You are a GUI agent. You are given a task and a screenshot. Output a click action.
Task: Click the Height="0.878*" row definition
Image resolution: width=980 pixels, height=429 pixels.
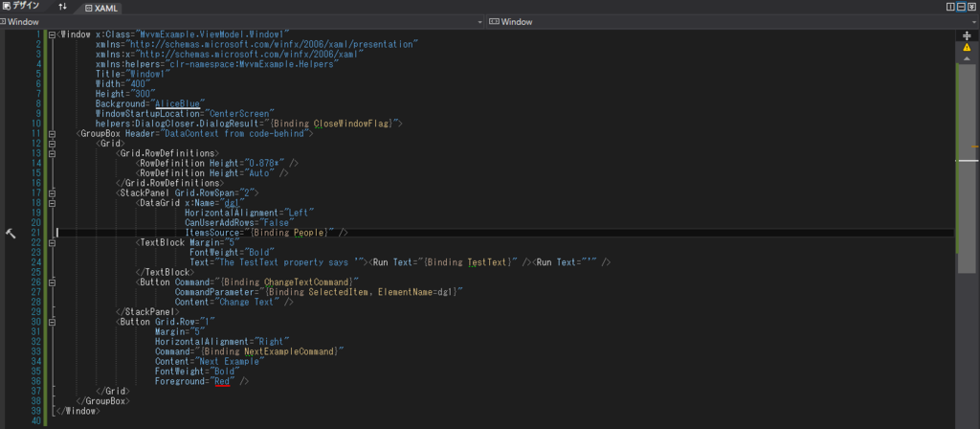pos(249,163)
